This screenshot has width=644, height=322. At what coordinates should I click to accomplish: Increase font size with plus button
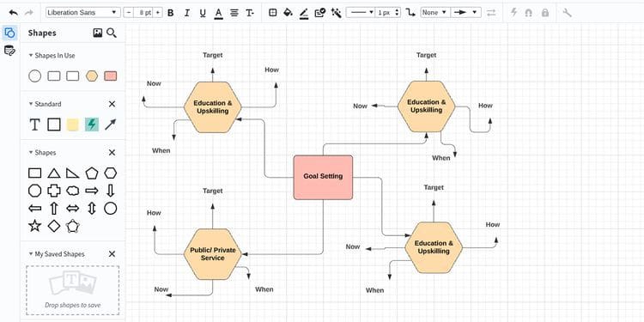(158, 13)
